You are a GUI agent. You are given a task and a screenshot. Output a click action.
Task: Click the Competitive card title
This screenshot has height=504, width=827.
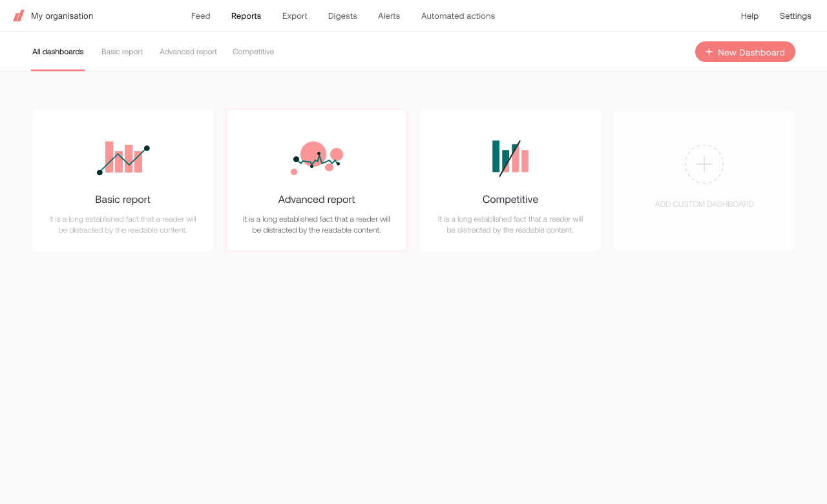coord(510,200)
